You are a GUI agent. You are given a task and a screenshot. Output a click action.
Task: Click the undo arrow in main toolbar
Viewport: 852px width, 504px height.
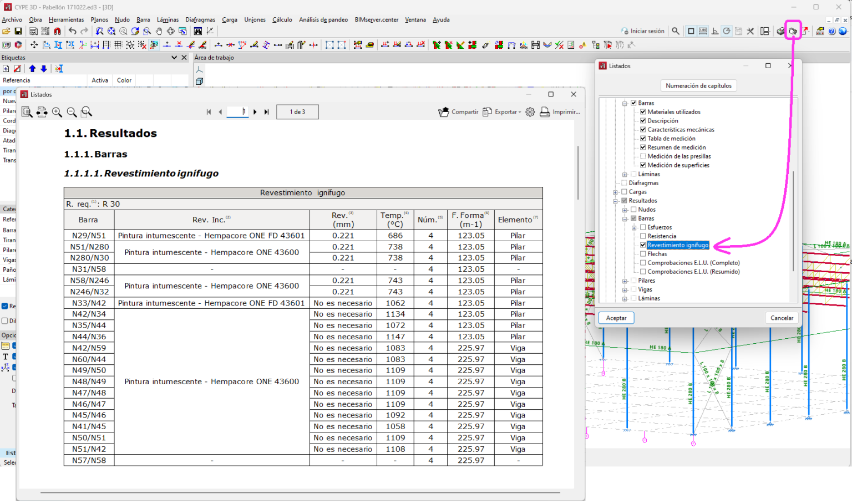click(72, 32)
